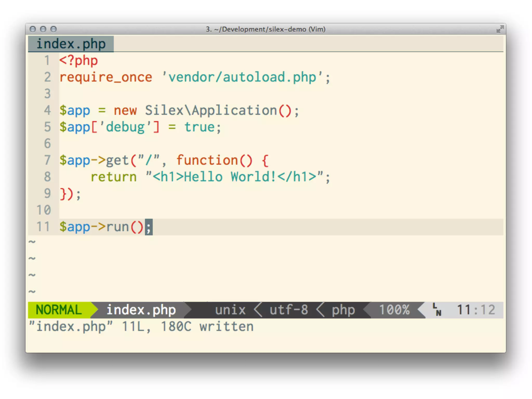The height and width of the screenshot is (399, 532).
Task: Click the true value on line 5
Action: click(x=199, y=127)
